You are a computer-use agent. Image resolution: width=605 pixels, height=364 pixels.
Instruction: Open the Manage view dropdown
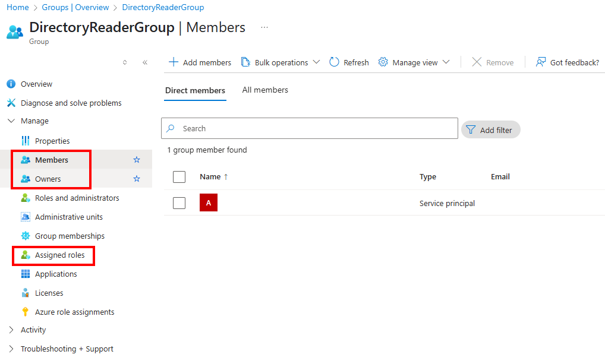pyautogui.click(x=414, y=62)
